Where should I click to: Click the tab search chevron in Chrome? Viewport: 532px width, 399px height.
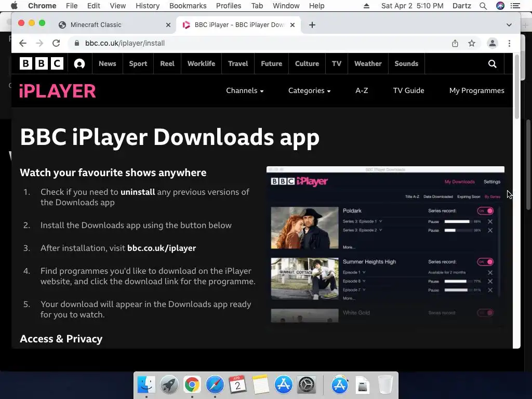(509, 25)
